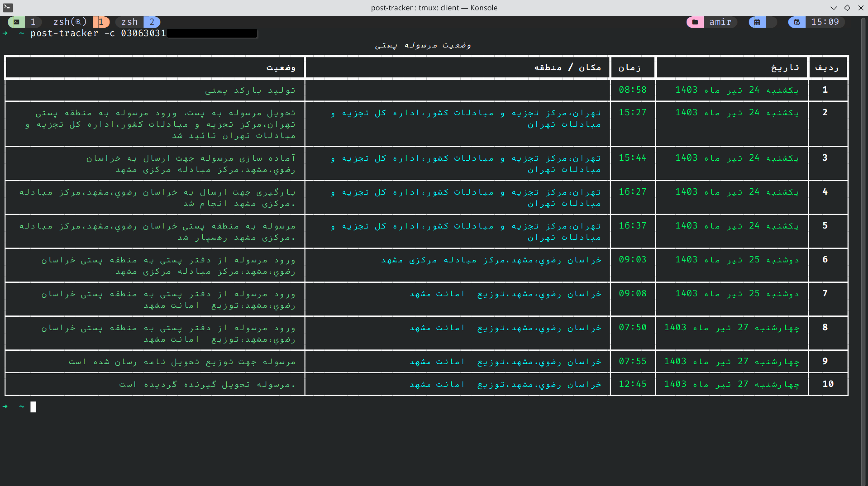Click the clock icon next to 15:09
Image resolution: width=868 pixels, height=486 pixels.
796,22
